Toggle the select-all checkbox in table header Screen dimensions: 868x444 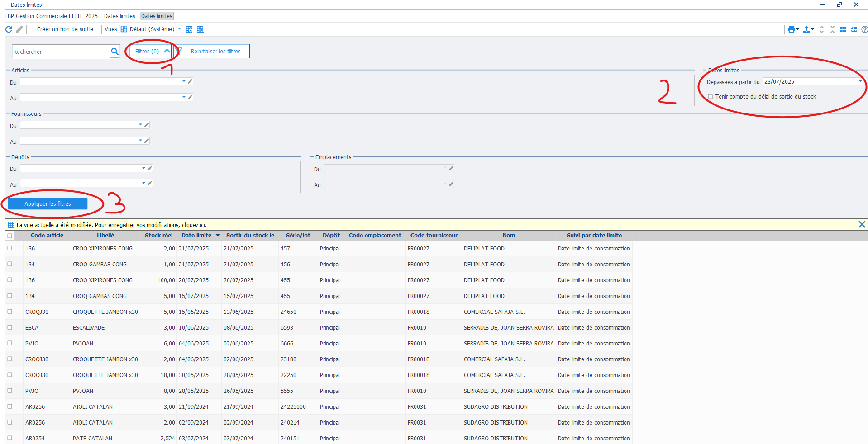tap(10, 236)
